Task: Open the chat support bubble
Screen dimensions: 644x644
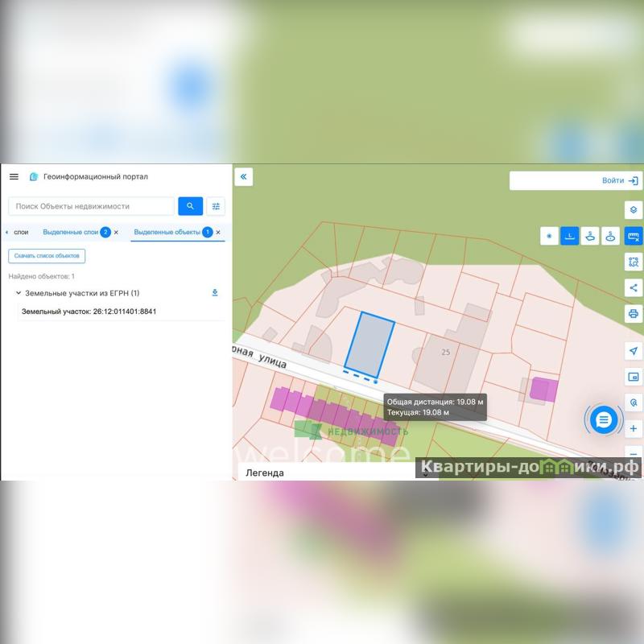Action: click(604, 419)
